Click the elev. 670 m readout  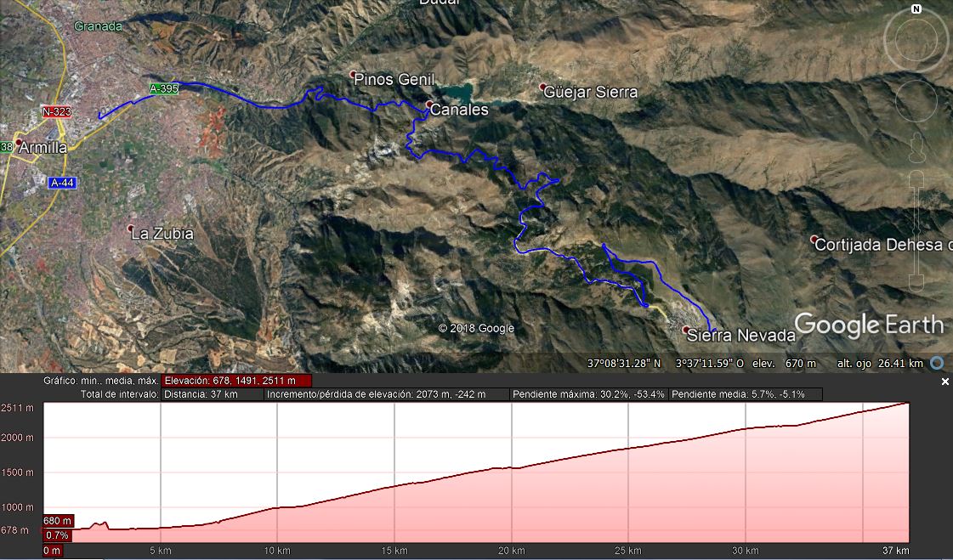pyautogui.click(x=785, y=364)
